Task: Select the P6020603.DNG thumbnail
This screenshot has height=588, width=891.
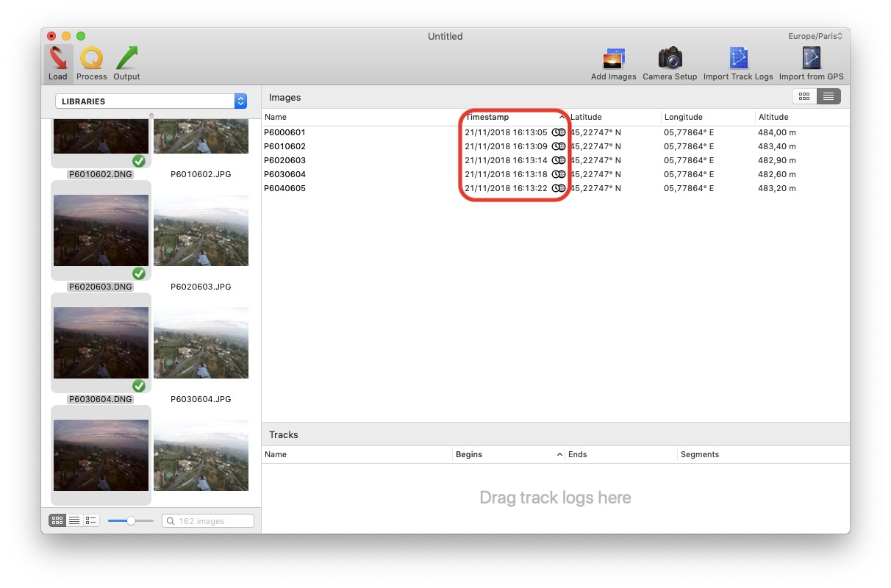Action: [x=101, y=230]
